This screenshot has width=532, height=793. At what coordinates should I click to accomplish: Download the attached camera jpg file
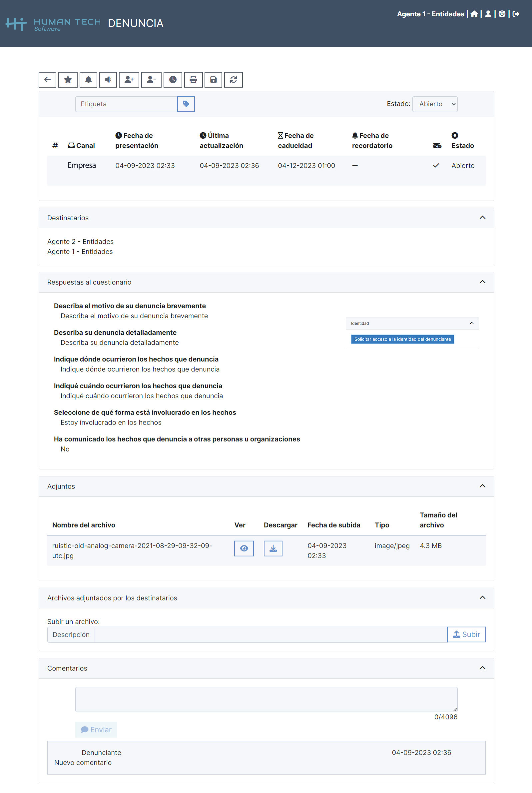(273, 548)
